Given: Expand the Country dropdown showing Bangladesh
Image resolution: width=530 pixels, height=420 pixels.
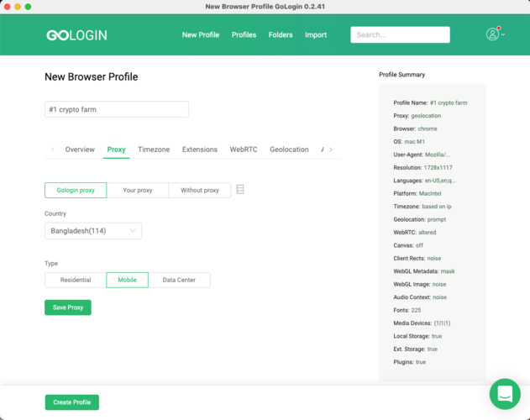Looking at the screenshot, I should pyautogui.click(x=93, y=231).
